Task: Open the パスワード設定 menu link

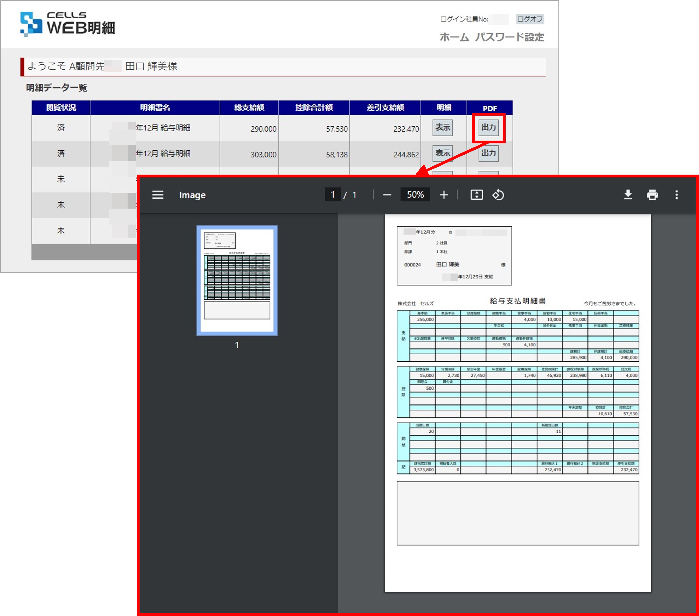Action: 509,37
